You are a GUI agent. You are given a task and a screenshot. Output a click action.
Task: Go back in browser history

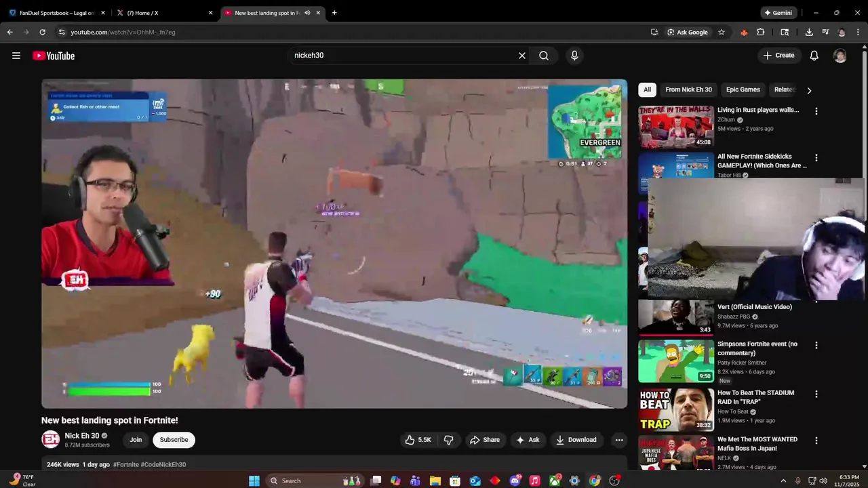[x=9, y=32]
